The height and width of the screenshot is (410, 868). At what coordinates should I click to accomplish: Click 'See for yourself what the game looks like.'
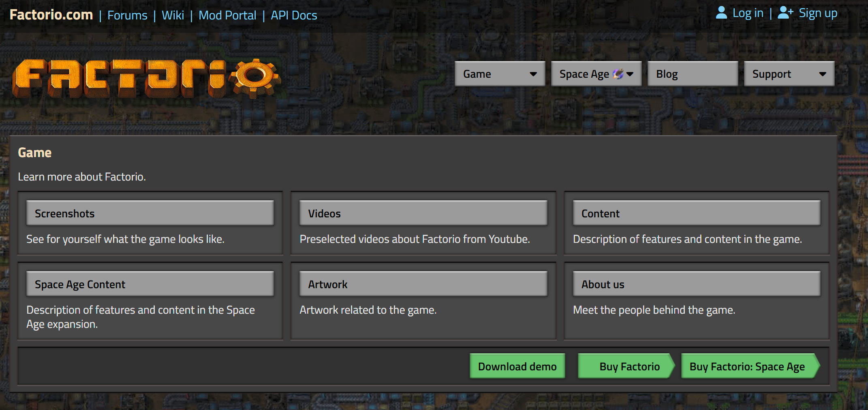point(125,239)
